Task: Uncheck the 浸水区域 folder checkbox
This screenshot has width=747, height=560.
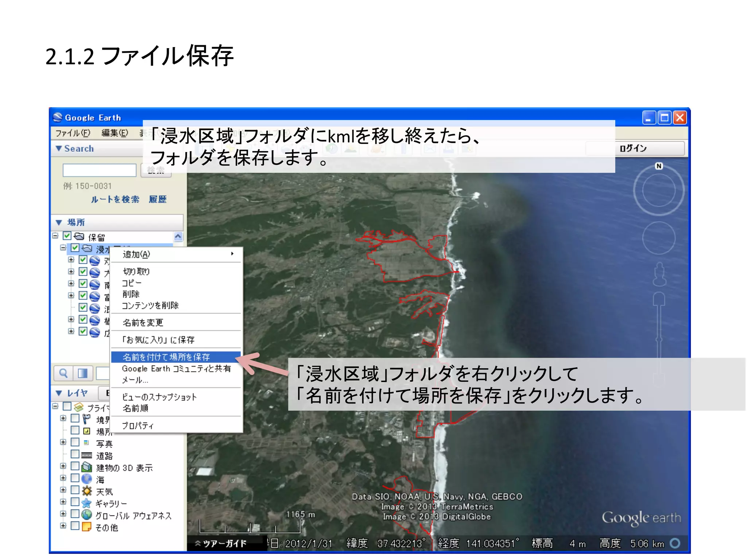Action: click(75, 248)
